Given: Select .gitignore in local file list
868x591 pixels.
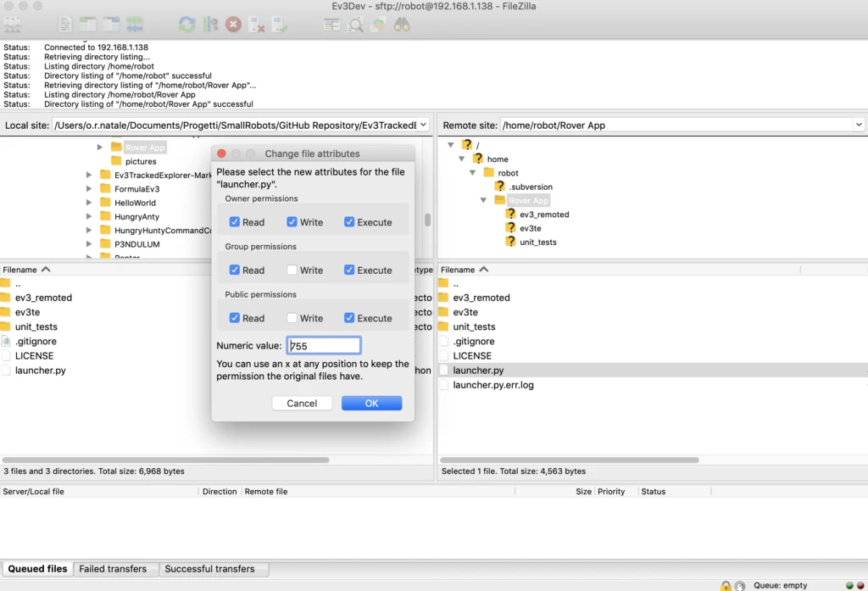Looking at the screenshot, I should click(36, 341).
